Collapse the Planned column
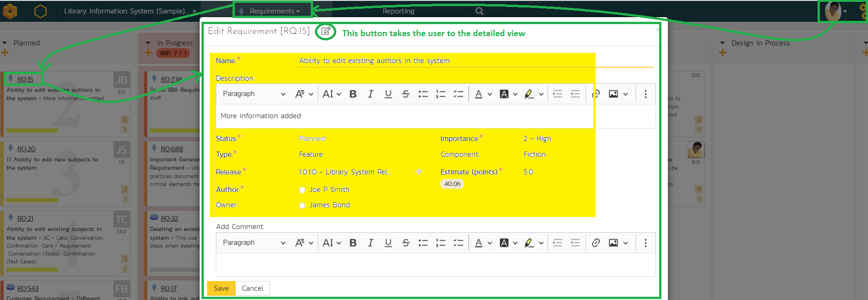The image size is (868, 300). (5, 43)
